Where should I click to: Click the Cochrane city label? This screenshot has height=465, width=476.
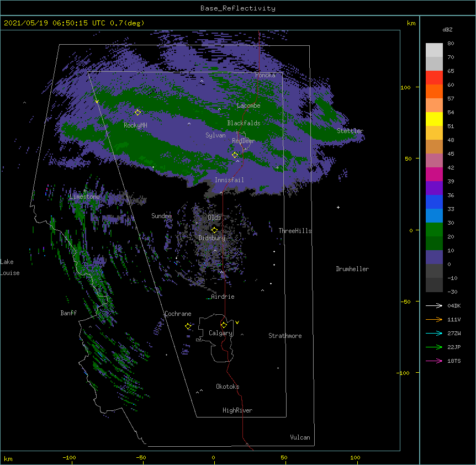click(178, 314)
